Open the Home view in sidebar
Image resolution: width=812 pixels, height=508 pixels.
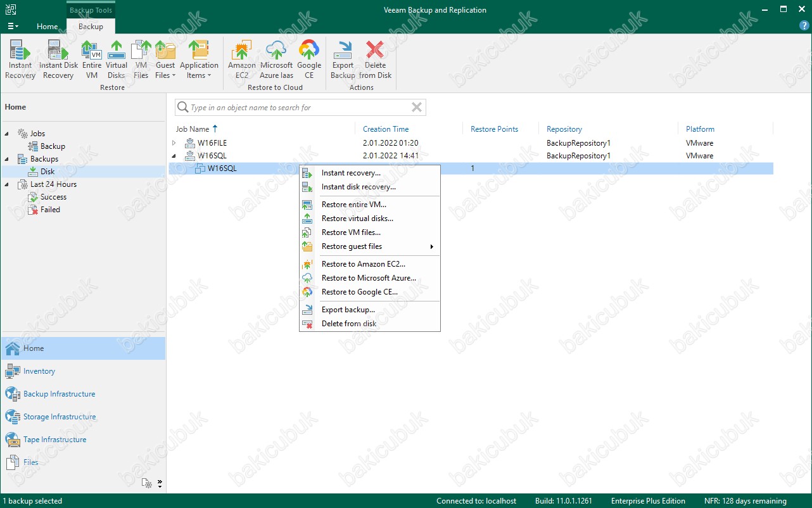83,348
